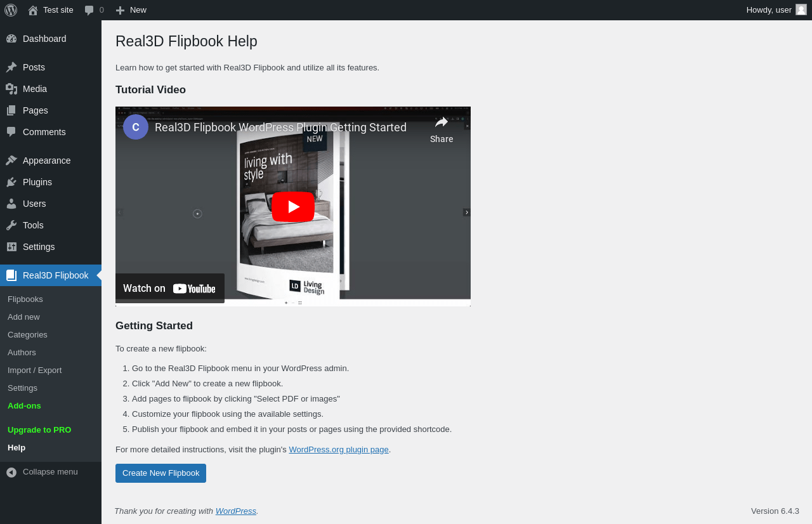Viewport: 812px width, 524px height.
Task: Collapse the admin sidebar menu
Action: [x=51, y=472]
